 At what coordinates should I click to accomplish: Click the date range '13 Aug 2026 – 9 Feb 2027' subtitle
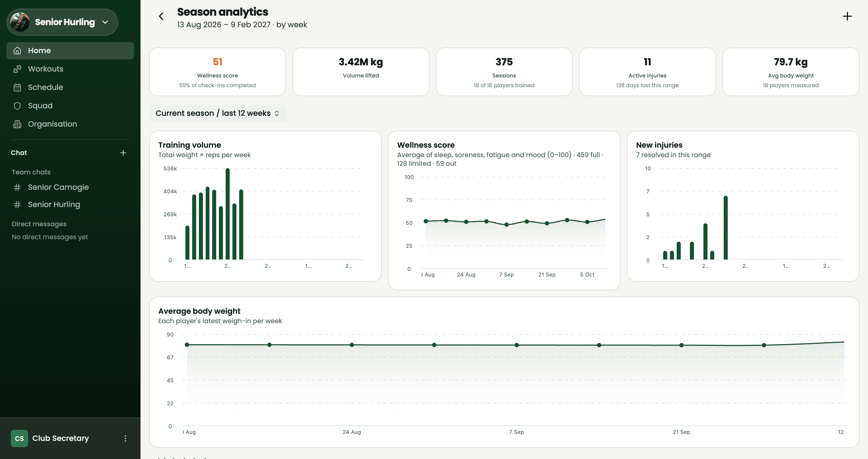click(x=224, y=25)
